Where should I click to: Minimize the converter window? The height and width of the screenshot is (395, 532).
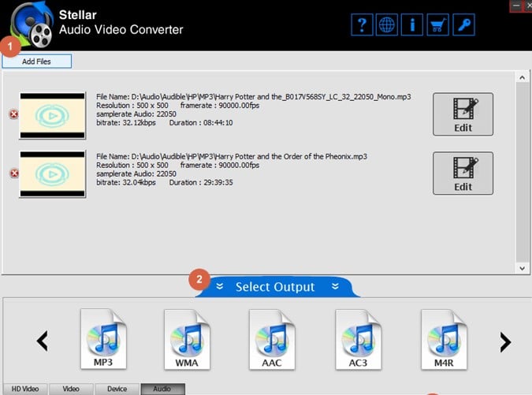click(516, 6)
